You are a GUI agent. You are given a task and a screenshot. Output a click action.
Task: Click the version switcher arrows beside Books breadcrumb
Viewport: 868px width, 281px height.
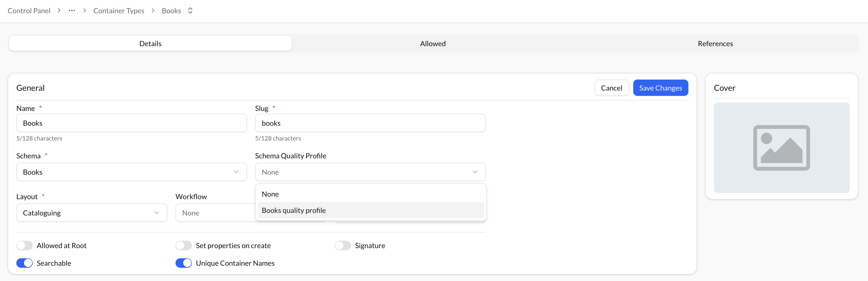tap(190, 10)
